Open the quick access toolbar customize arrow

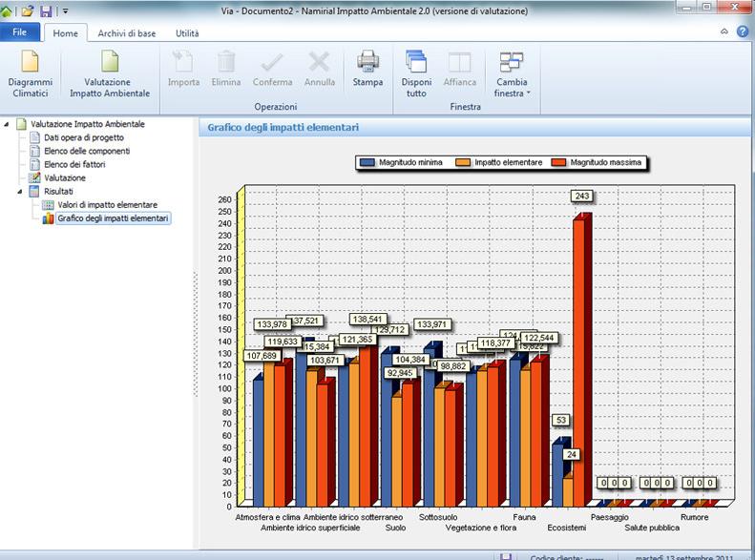click(66, 11)
